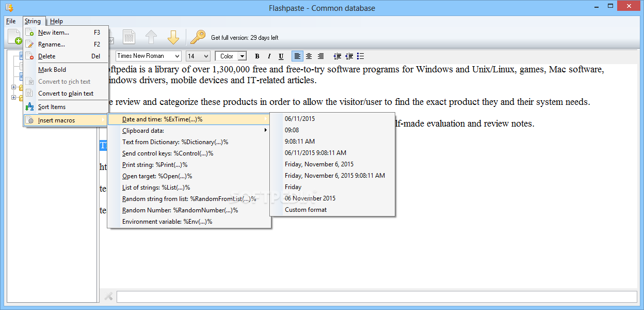Expand the Clipboard data submenu
644x310 pixels.
pyautogui.click(x=189, y=131)
